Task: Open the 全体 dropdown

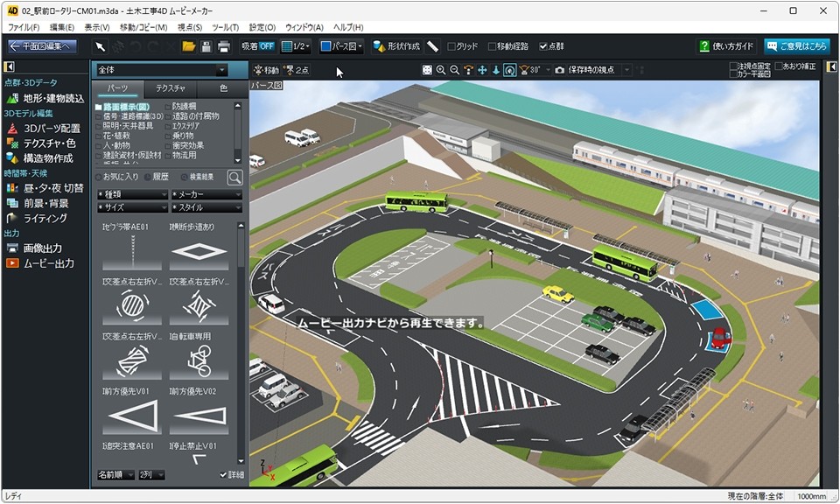Action: click(162, 70)
